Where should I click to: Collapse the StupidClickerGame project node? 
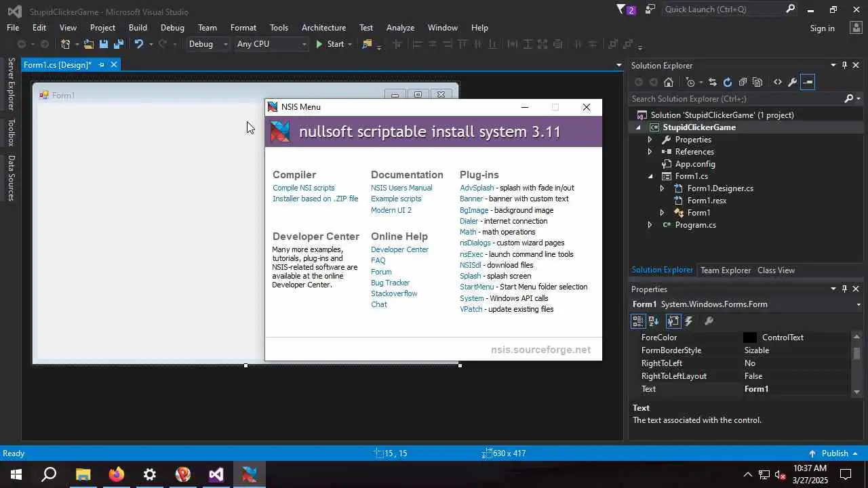click(638, 127)
